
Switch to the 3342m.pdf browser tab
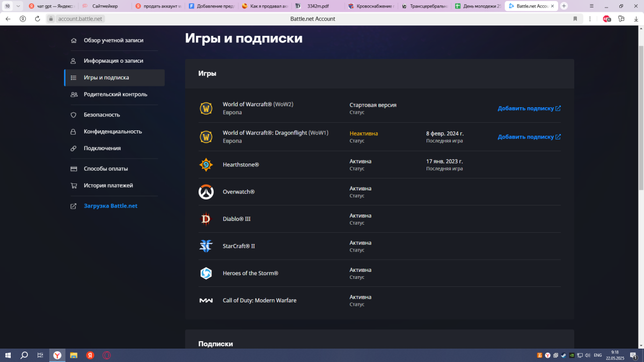coord(317,6)
